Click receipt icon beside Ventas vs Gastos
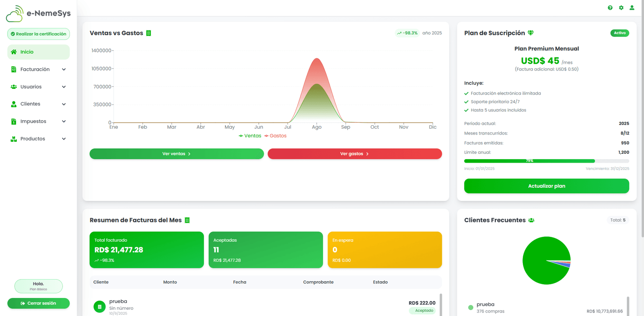The height and width of the screenshot is (316, 644). click(x=148, y=33)
